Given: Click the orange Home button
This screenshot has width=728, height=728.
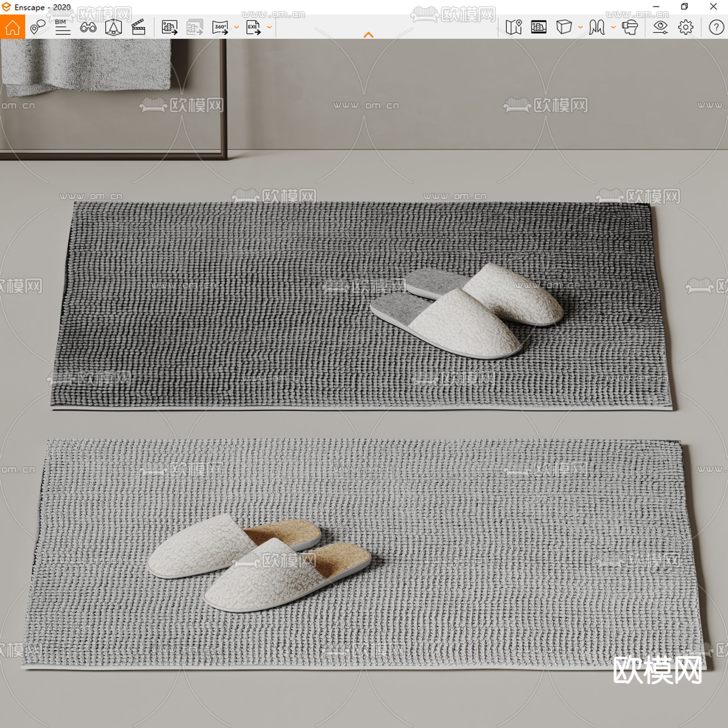Looking at the screenshot, I should (x=12, y=28).
